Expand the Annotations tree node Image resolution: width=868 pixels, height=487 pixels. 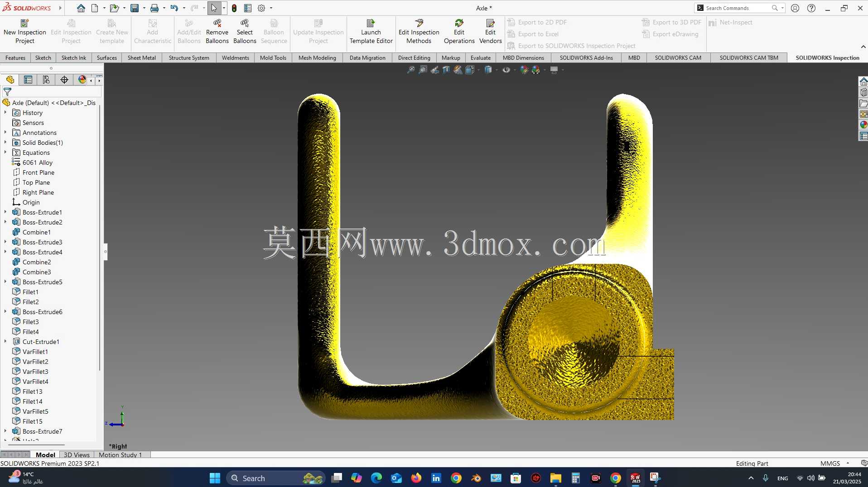pyautogui.click(x=5, y=133)
